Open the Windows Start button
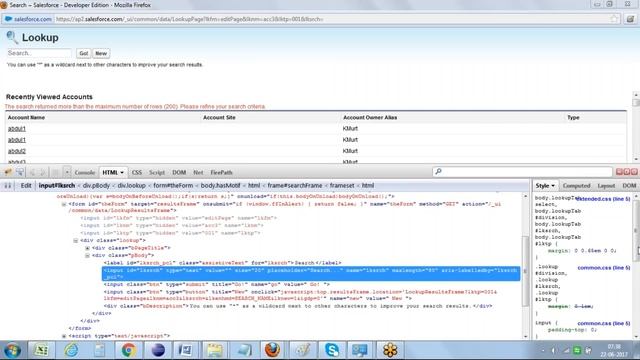 pos(13,350)
